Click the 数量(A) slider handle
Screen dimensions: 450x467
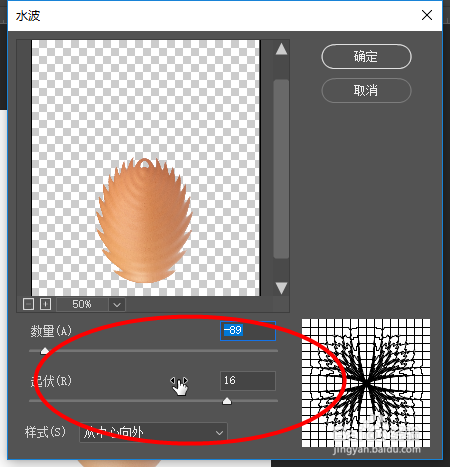(x=44, y=351)
